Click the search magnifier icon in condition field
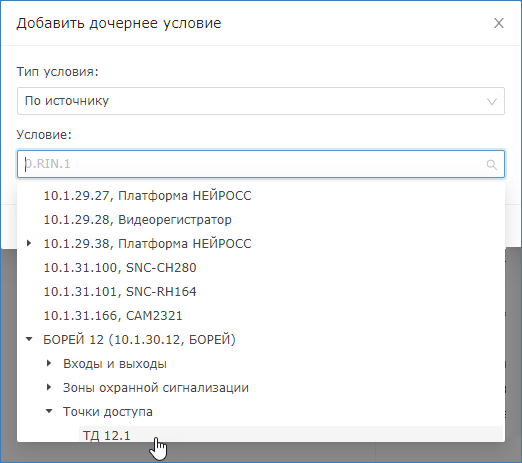Viewport: 522px width, 463px height. [x=492, y=164]
